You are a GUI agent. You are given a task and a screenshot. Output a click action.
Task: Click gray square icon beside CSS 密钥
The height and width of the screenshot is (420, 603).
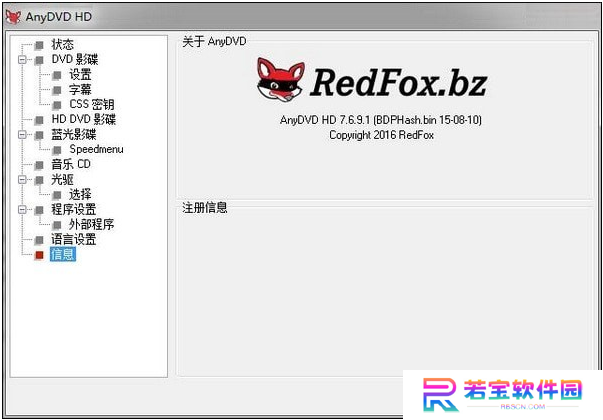point(57,105)
